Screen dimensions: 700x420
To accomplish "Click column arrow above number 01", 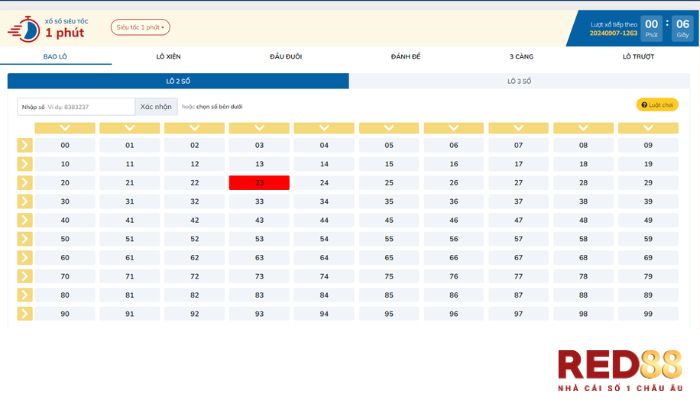I will point(129,128).
